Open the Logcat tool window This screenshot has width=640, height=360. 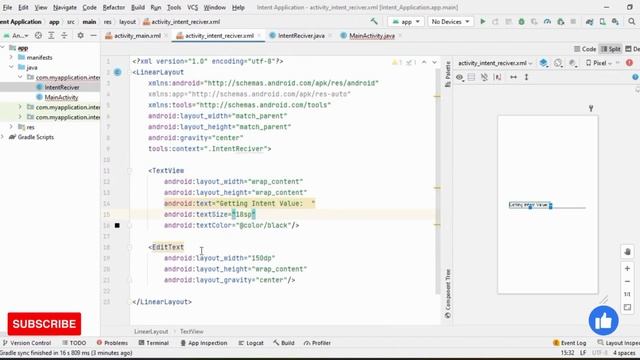click(x=251, y=343)
